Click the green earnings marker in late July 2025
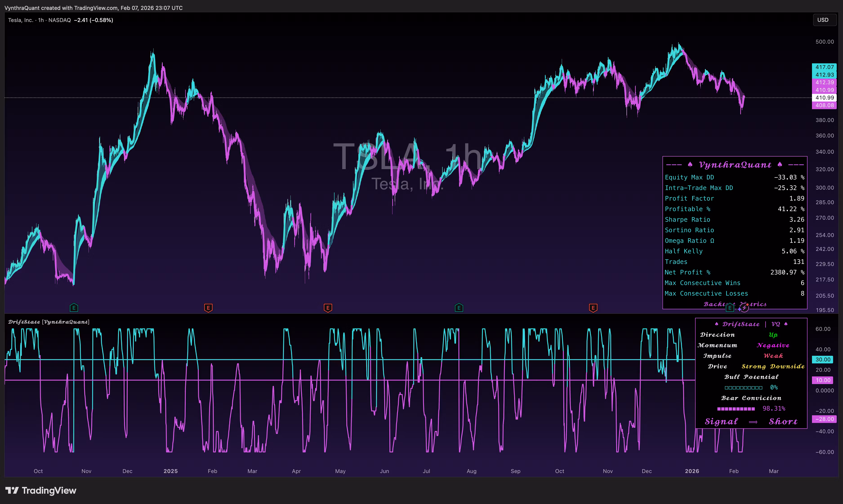Screen dimensions: 843x504 click(x=459, y=308)
